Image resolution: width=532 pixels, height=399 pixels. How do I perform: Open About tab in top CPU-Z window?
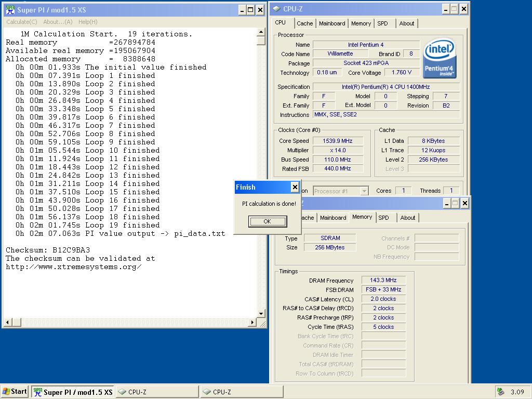406,23
